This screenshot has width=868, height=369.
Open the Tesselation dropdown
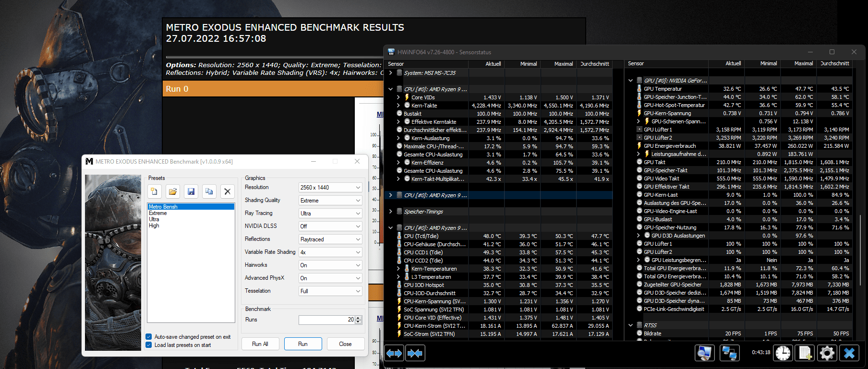pyautogui.click(x=330, y=291)
